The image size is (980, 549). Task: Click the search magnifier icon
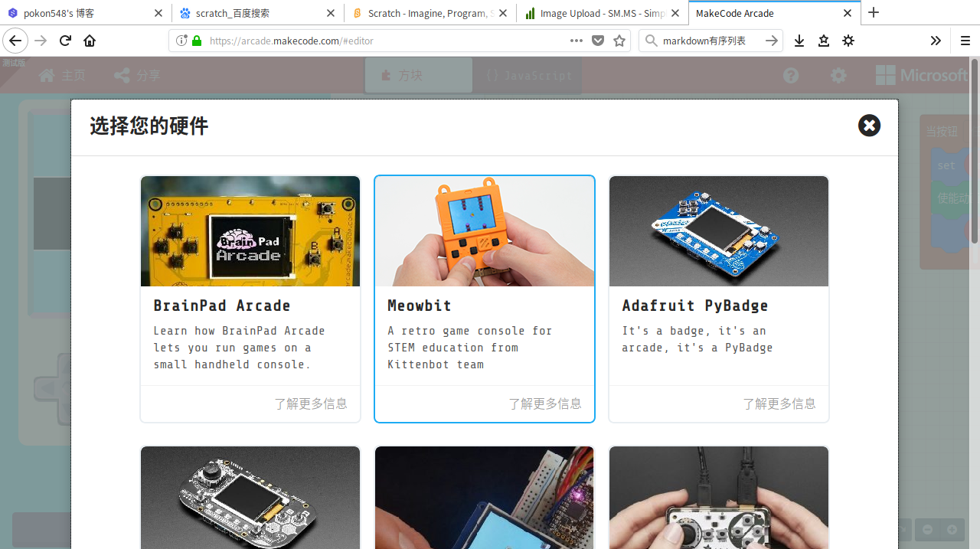(651, 41)
